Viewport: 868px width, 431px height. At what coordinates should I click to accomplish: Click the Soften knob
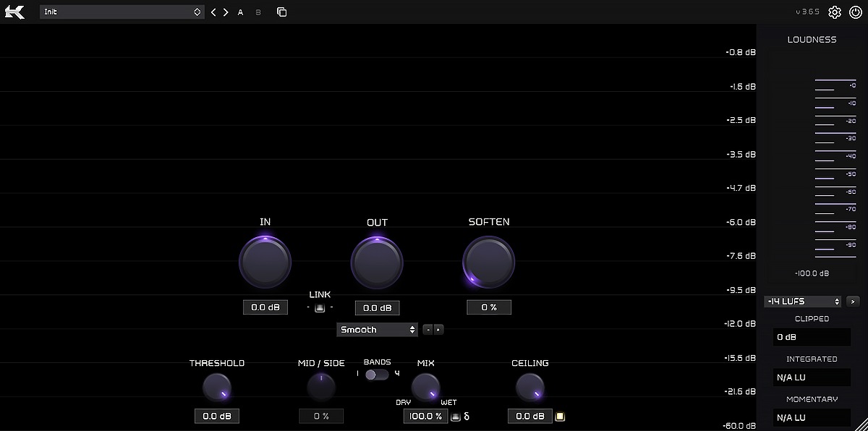tap(489, 261)
